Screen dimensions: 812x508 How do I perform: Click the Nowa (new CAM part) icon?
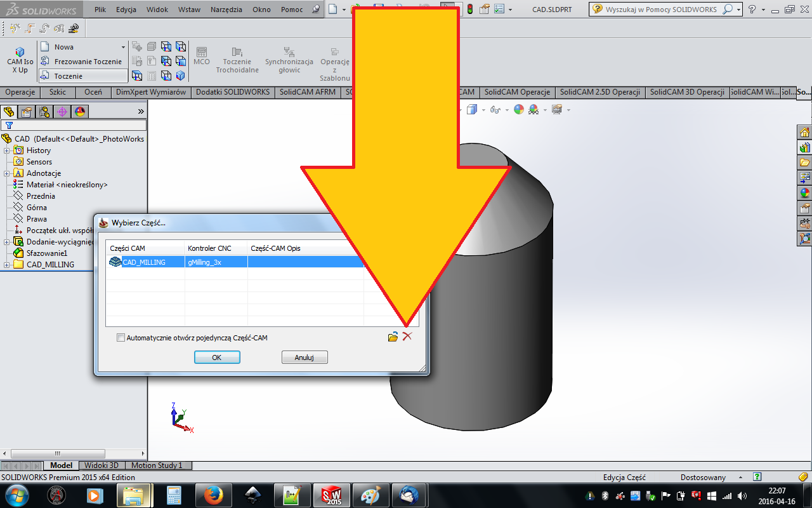point(45,47)
